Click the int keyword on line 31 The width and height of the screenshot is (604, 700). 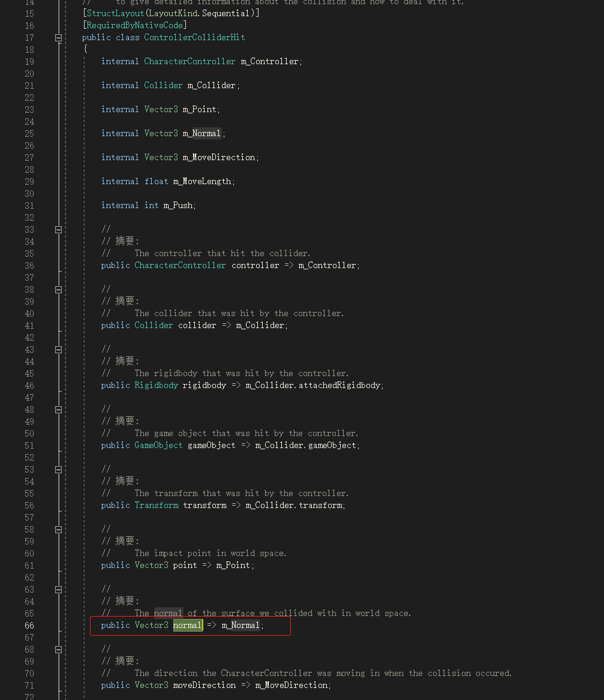151,205
